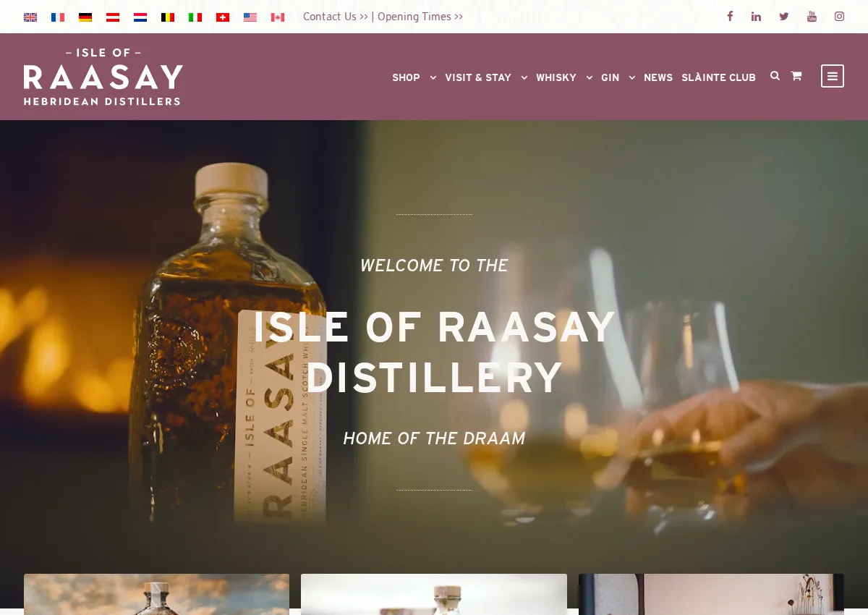Screen dimensions: 868x615
Task: Open the Gin menu item
Action: point(610,77)
